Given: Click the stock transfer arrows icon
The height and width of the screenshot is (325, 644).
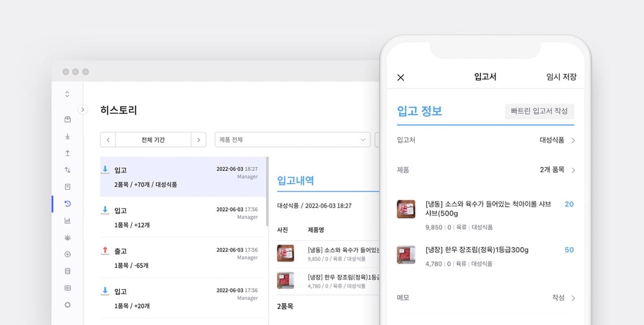Looking at the screenshot, I should [67, 170].
